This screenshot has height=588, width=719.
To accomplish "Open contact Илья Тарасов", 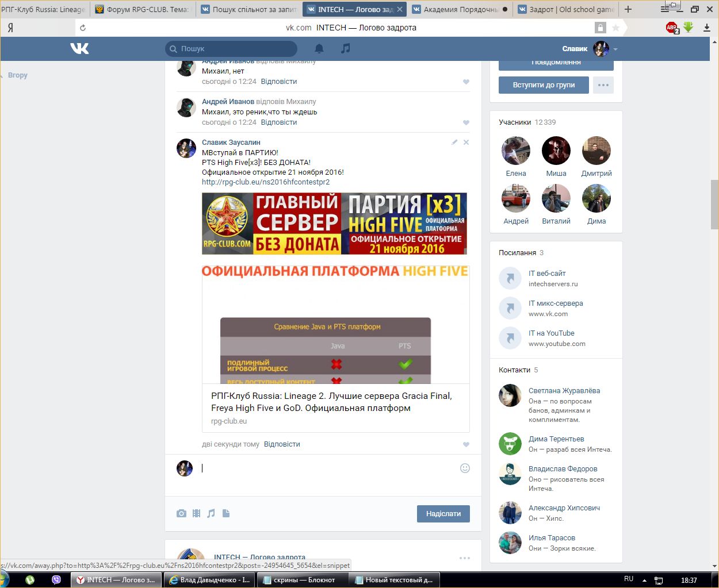I will (552, 538).
